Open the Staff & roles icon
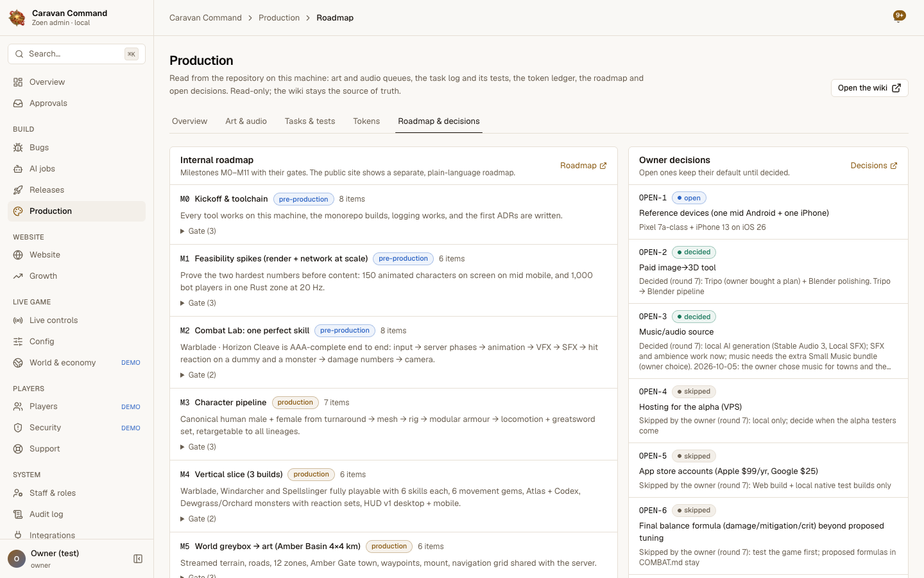 [x=18, y=493]
